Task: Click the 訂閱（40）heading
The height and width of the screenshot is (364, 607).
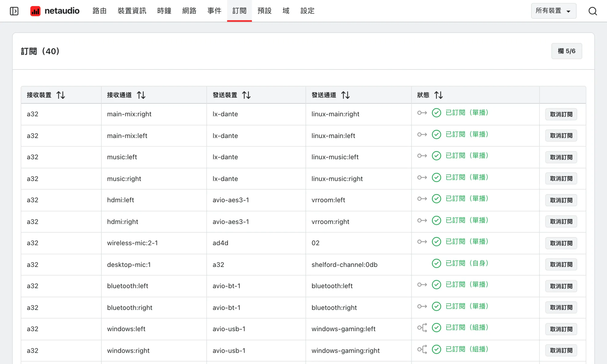Action: 40,51
